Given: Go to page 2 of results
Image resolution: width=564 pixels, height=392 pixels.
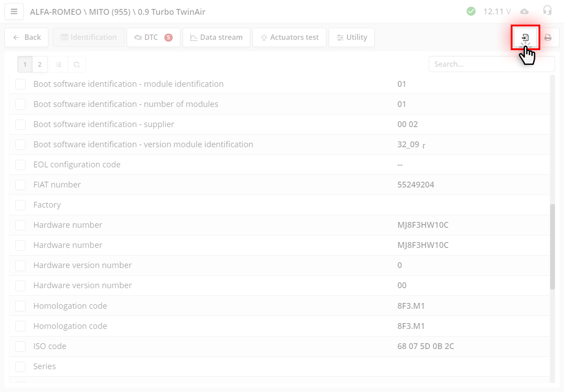Looking at the screenshot, I should (x=39, y=64).
